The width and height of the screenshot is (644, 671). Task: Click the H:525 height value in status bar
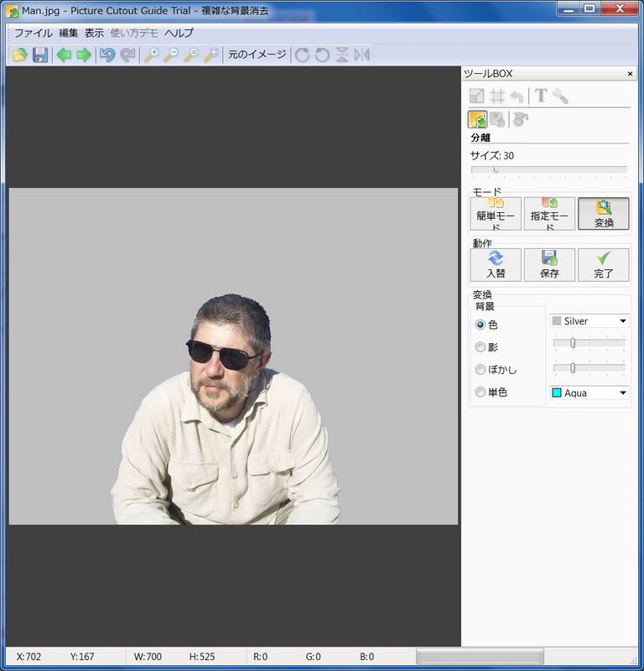[202, 657]
